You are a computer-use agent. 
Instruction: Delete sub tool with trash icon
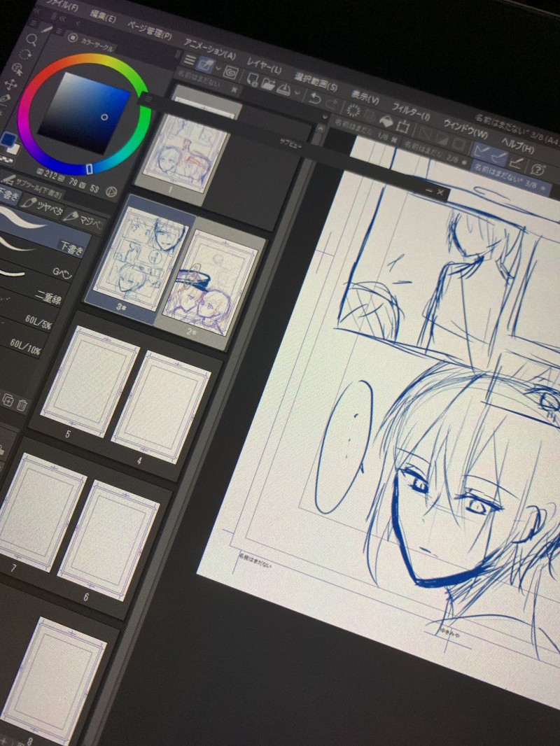point(22,405)
